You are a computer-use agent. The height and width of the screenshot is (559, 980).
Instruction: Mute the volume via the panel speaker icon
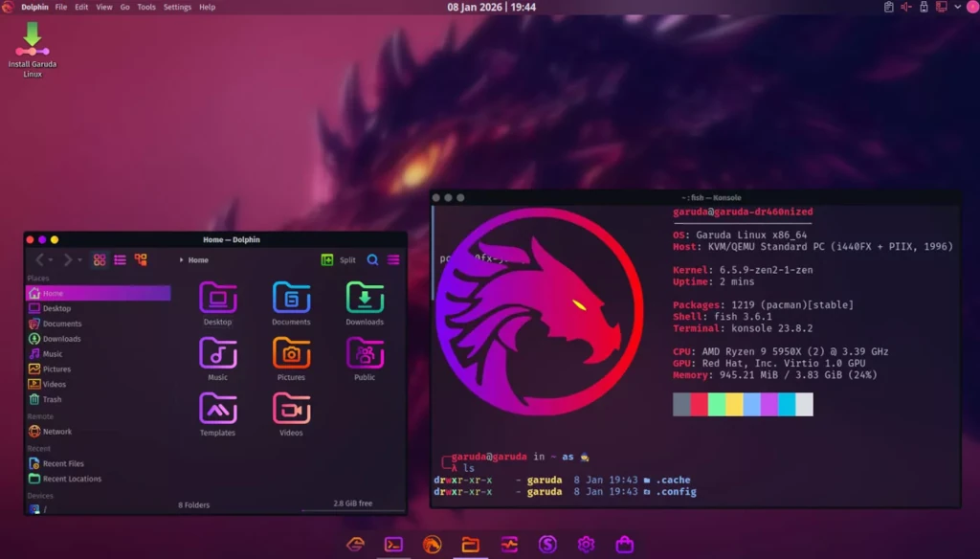906,7
